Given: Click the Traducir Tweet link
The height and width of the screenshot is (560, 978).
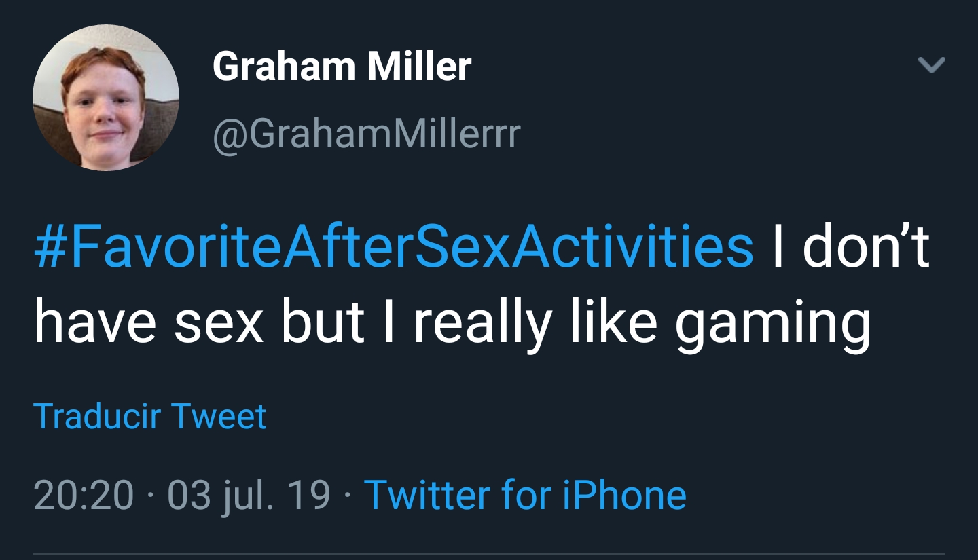Looking at the screenshot, I should (149, 416).
